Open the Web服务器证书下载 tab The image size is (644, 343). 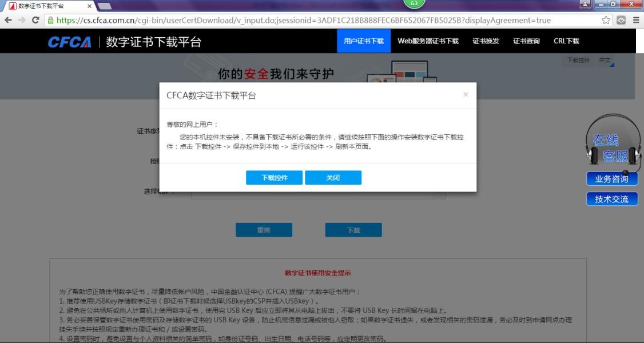click(428, 41)
